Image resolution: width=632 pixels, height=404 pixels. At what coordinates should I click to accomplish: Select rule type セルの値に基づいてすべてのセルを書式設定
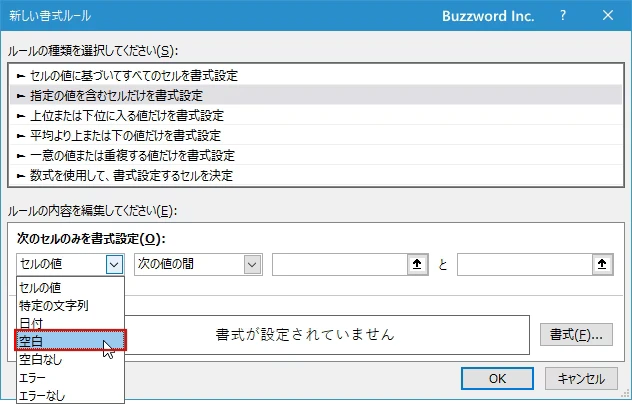point(316,75)
